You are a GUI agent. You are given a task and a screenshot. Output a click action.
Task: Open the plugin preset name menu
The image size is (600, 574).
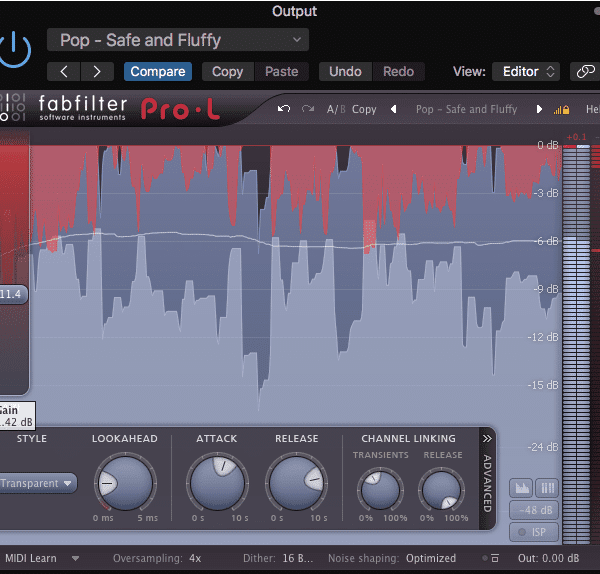[466, 109]
